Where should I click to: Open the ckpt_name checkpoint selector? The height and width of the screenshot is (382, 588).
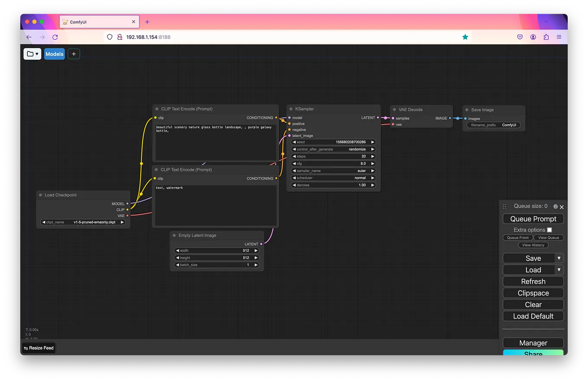(x=83, y=222)
